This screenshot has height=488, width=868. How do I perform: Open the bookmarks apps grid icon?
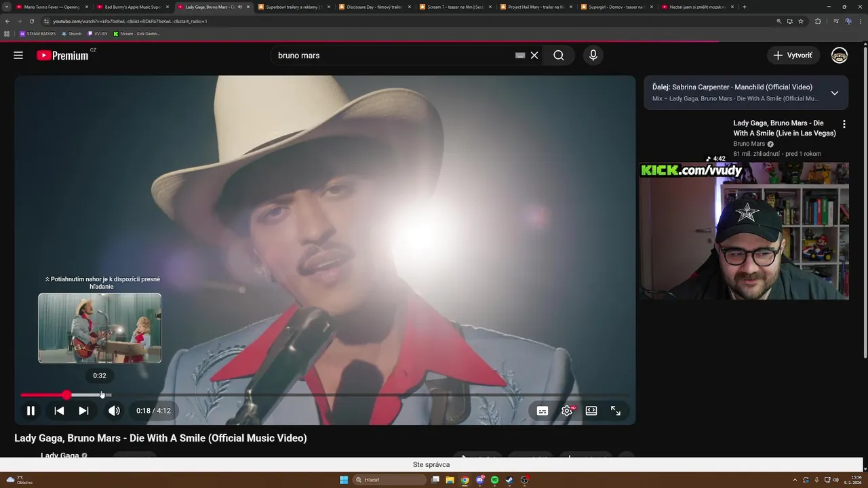point(7,33)
